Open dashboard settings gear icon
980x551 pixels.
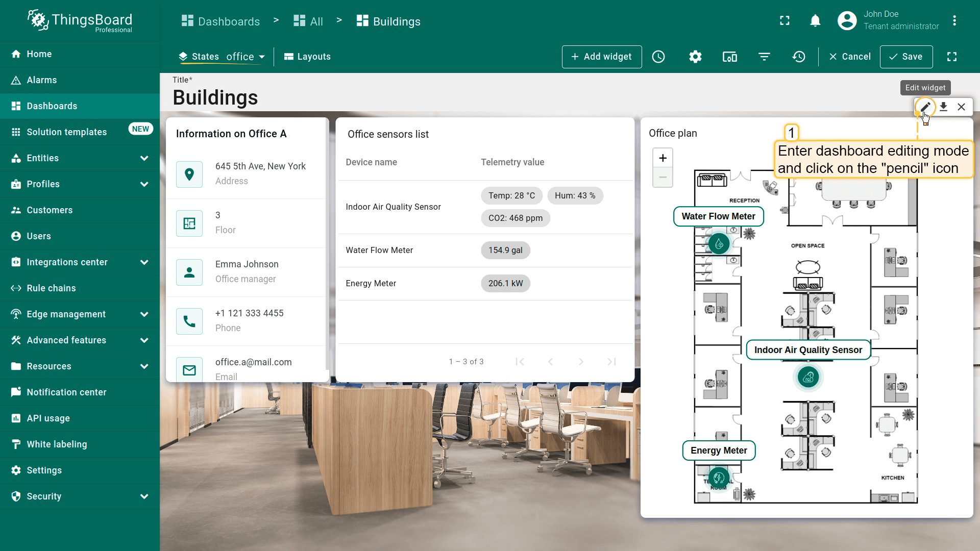click(x=695, y=57)
